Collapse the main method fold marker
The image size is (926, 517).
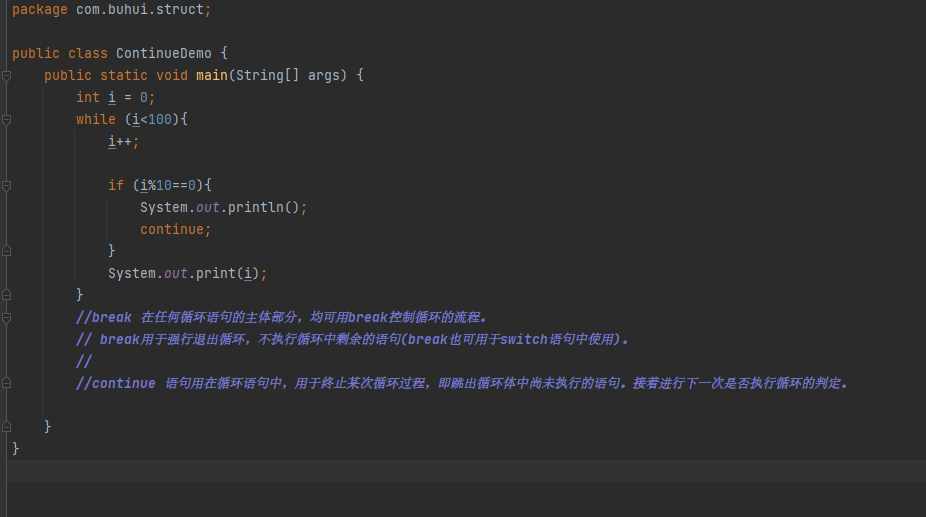[x=6, y=76]
